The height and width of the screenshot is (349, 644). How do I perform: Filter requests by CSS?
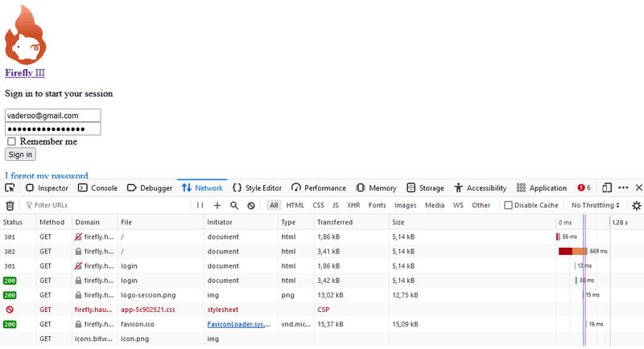(318, 205)
